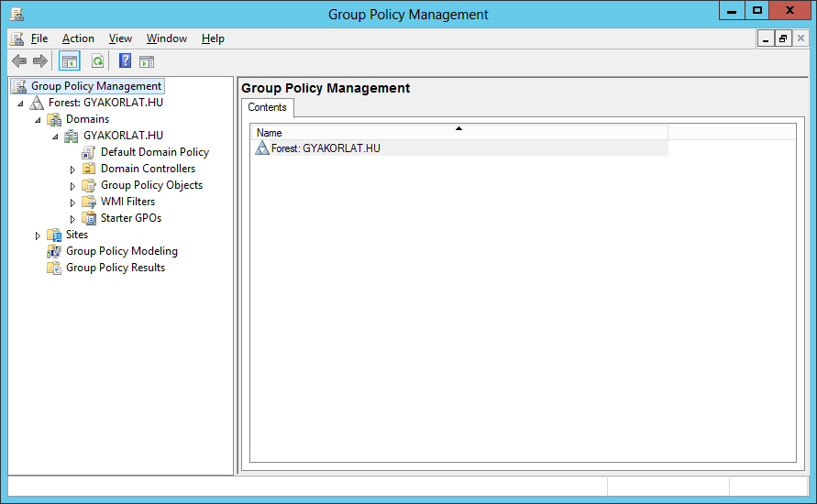
Task: Expand the Starter GPOs node
Action: coord(72,219)
